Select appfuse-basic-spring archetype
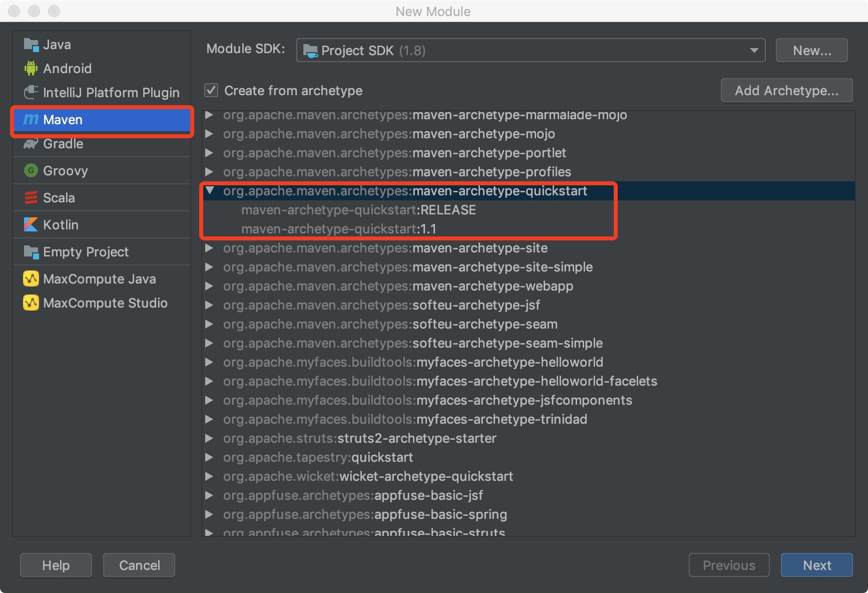This screenshot has width=868, height=593. 365,514
